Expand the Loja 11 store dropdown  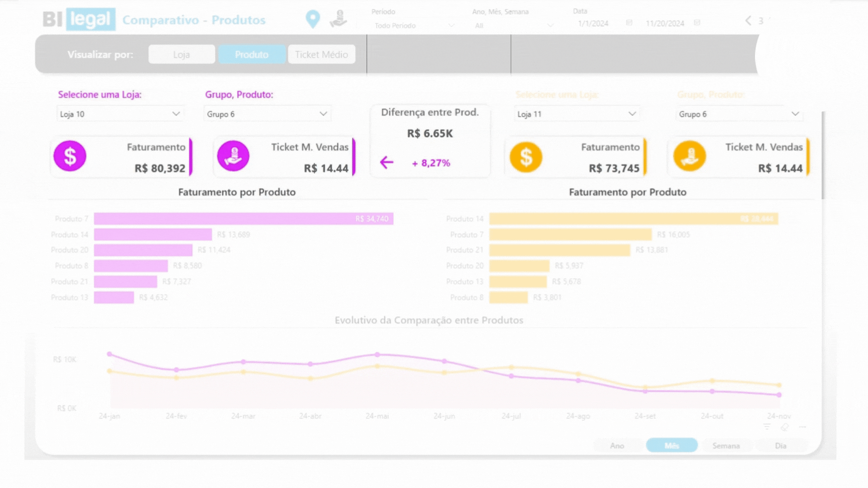pyautogui.click(x=632, y=114)
